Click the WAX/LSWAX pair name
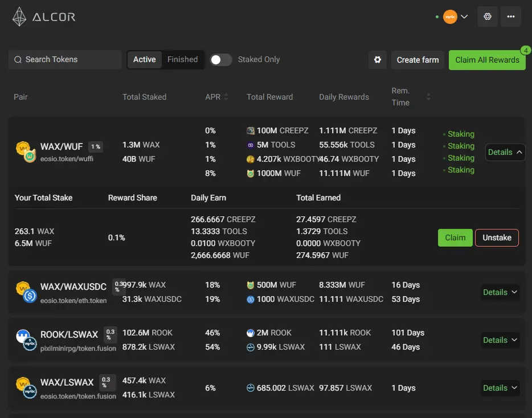This screenshot has height=418, width=532. (67, 382)
